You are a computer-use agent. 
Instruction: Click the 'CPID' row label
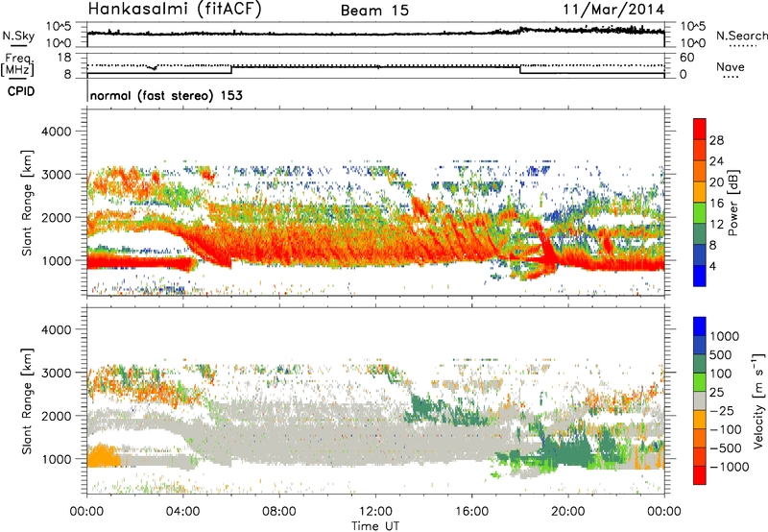(x=21, y=91)
